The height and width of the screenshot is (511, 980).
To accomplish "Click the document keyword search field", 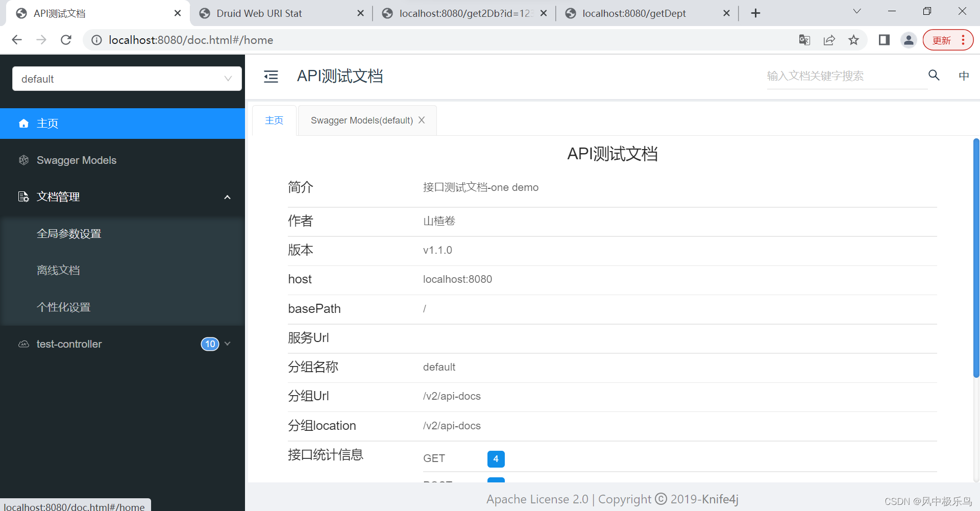I will [x=847, y=76].
